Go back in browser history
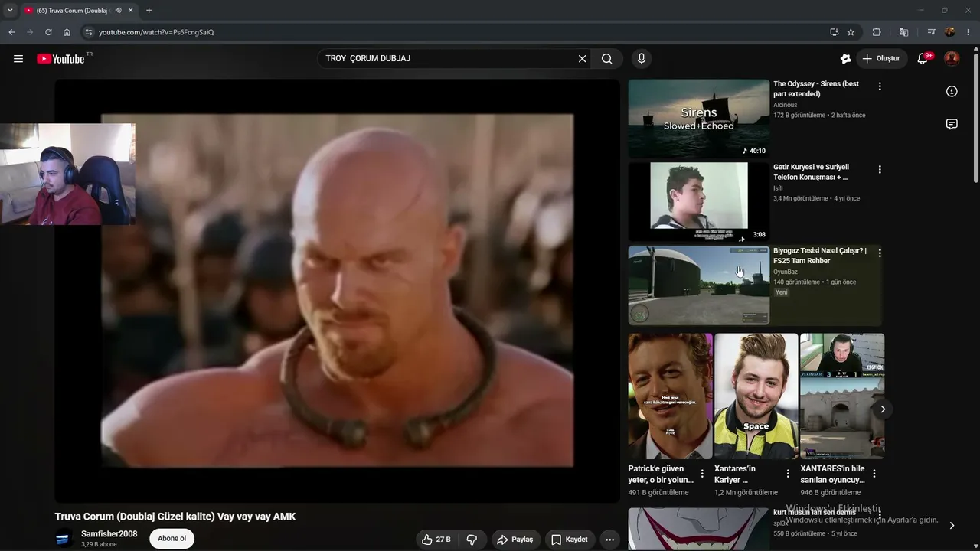The width and height of the screenshot is (980, 551). (11, 32)
